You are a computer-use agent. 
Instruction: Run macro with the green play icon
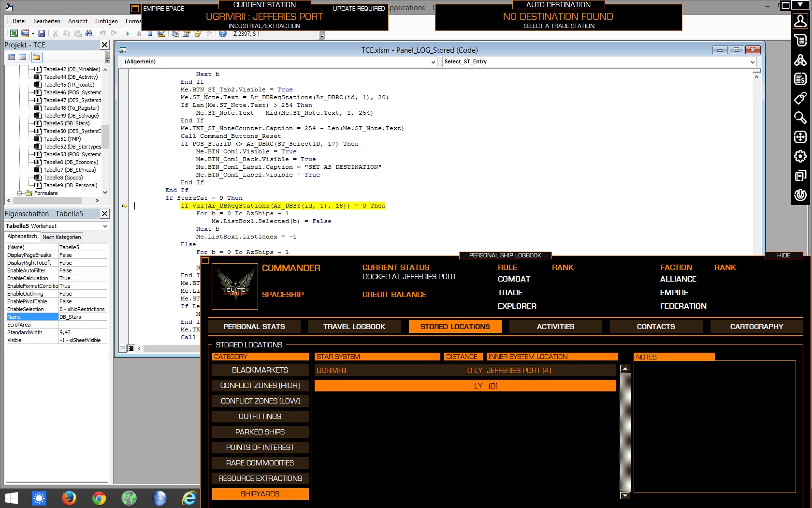point(128,33)
